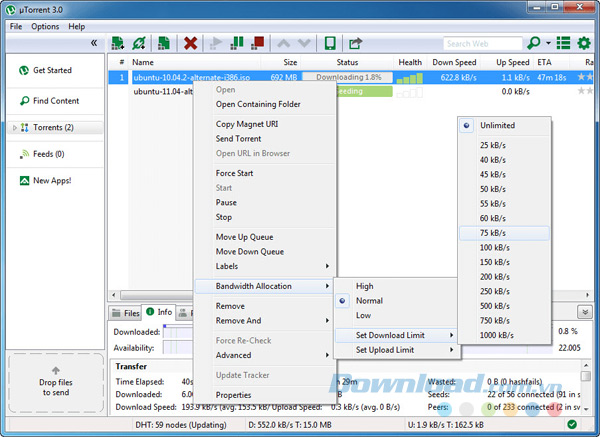Image resolution: width=600 pixels, height=437 pixels.
Task: Open the Labels submenu
Action: 264,266
